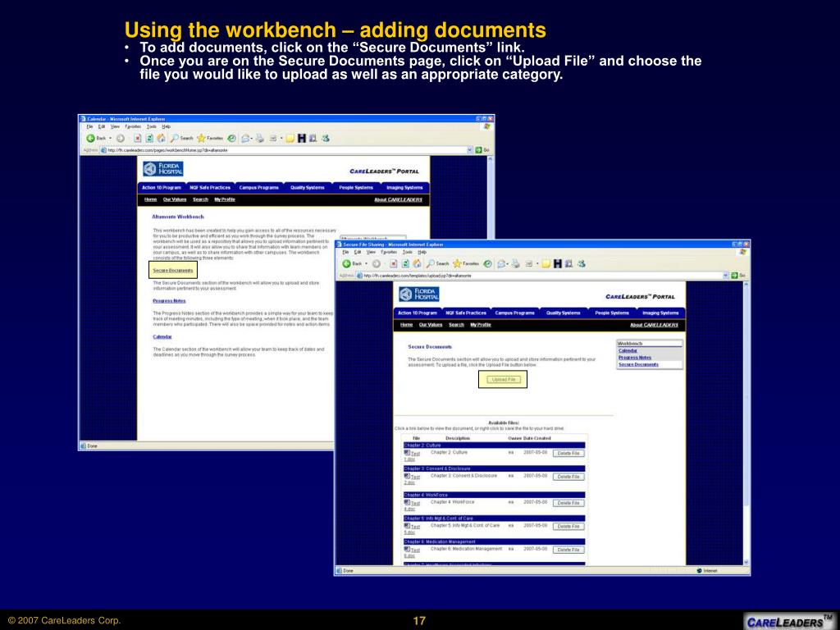The image size is (840, 630).
Task: Click Upload File button
Action: pos(504,379)
